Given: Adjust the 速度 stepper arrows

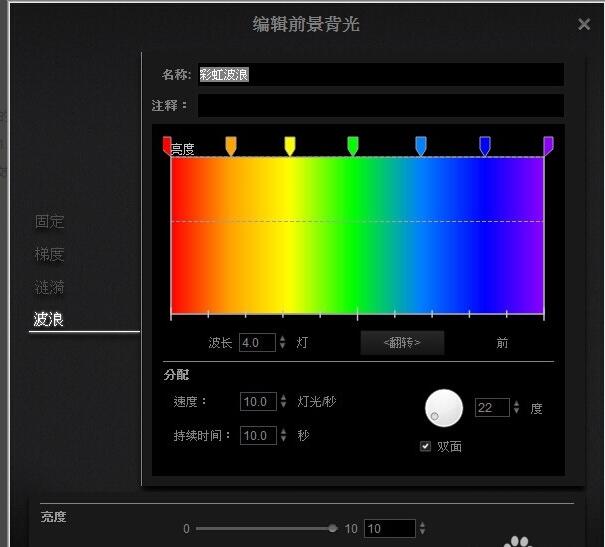Looking at the screenshot, I should click(x=284, y=401).
